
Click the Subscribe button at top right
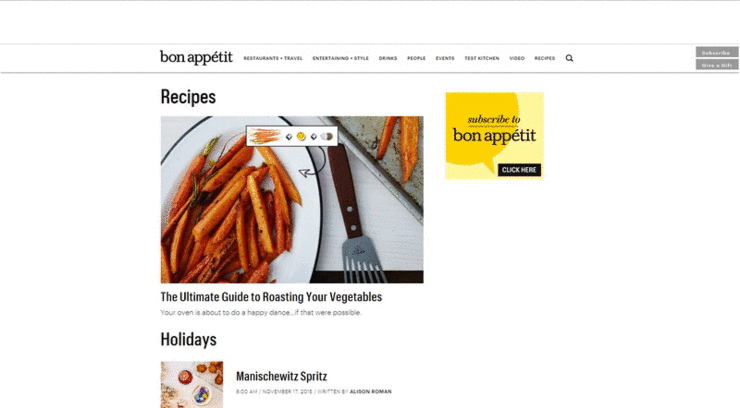point(717,52)
